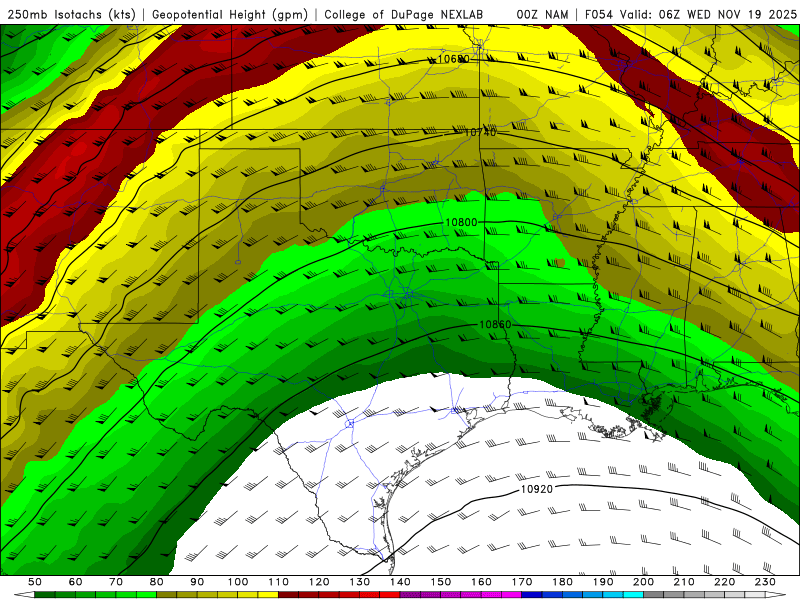Click the "Geopotential Height (gpm)" header label
The height and width of the screenshot is (600, 800).
click(230, 15)
